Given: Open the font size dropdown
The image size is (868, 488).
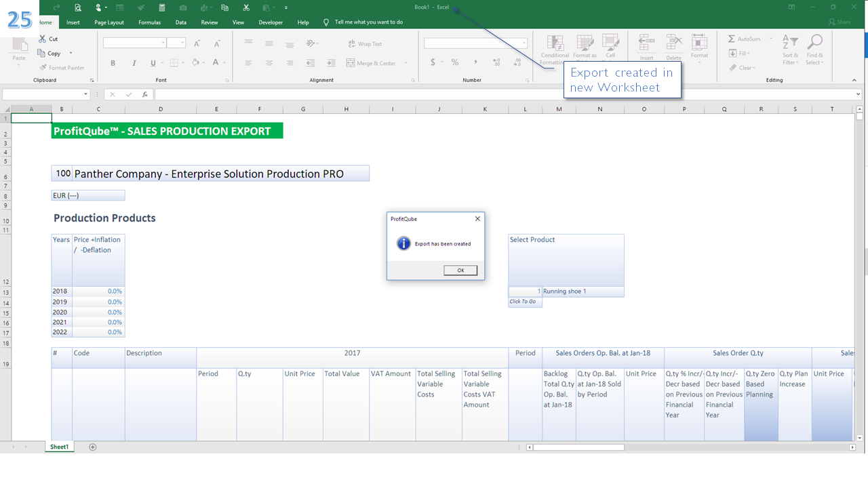Looking at the screenshot, I should [x=182, y=43].
